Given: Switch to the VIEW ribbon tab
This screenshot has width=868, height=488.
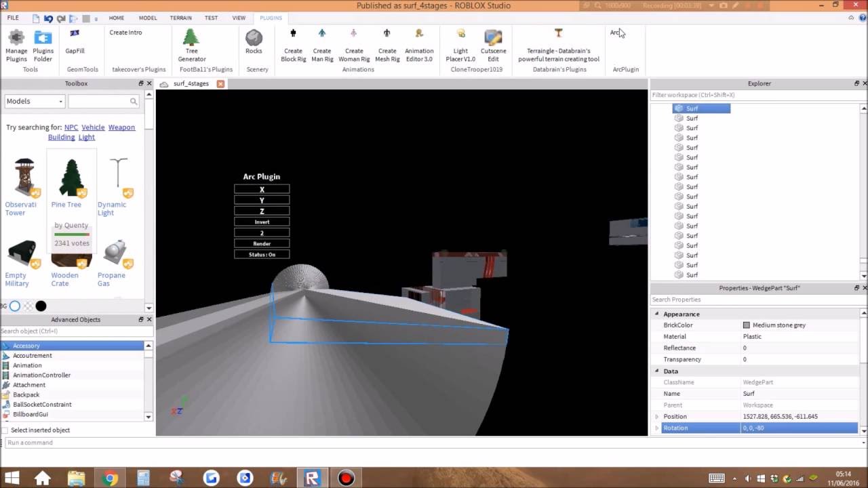Looking at the screenshot, I should pos(239,18).
